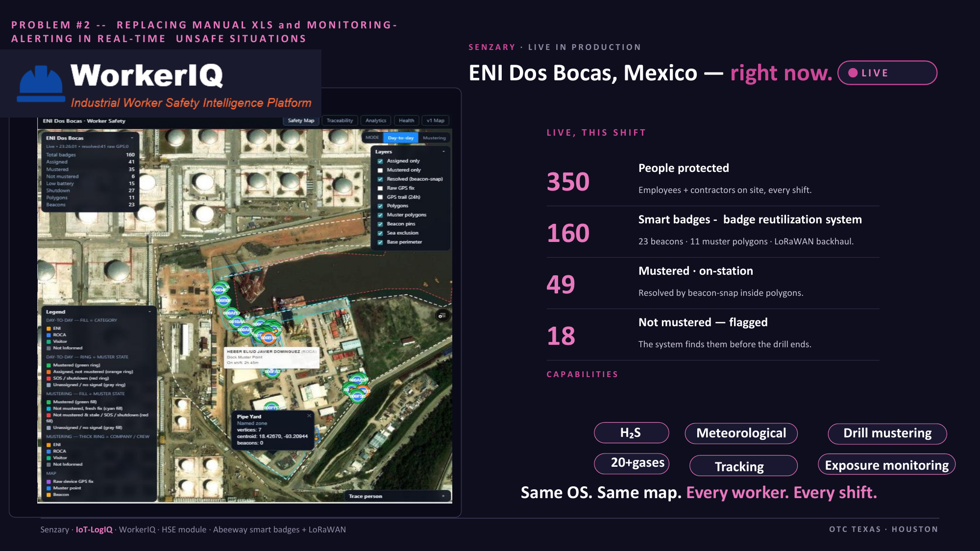Click the 000AFD badge marker
The height and width of the screenshot is (551, 980).
(x=231, y=313)
